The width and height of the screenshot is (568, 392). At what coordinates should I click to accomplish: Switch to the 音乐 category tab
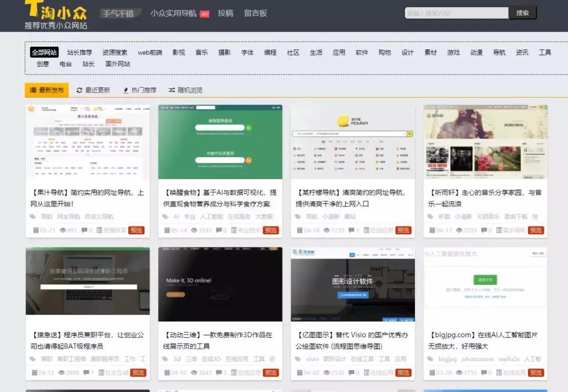[201, 53]
